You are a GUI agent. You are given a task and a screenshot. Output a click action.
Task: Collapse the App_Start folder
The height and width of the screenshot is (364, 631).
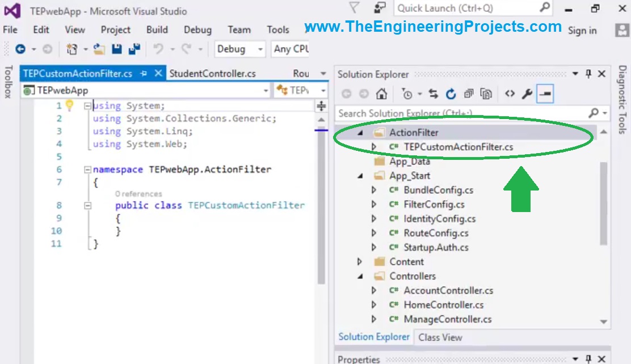(x=361, y=176)
